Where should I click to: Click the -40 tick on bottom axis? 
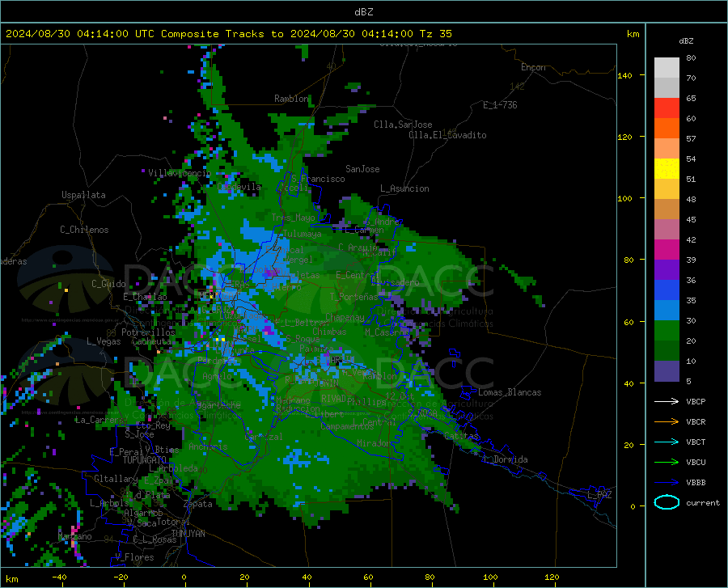[59, 577]
